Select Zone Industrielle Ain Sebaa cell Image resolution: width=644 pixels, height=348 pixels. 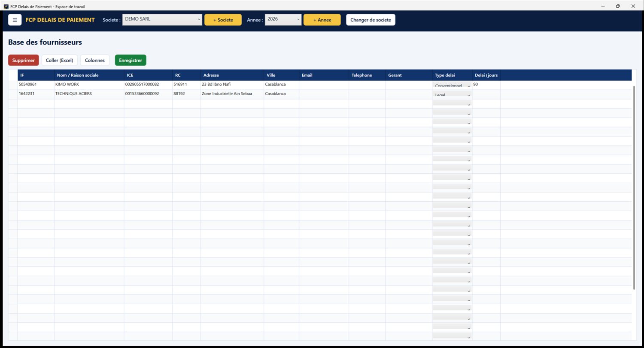(x=232, y=94)
